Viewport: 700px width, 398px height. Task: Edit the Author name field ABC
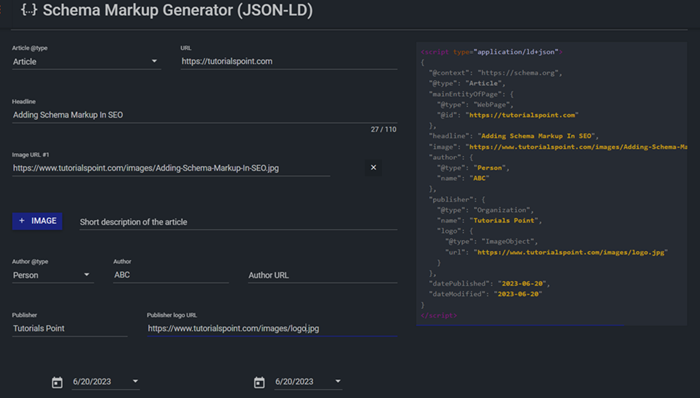click(x=171, y=275)
